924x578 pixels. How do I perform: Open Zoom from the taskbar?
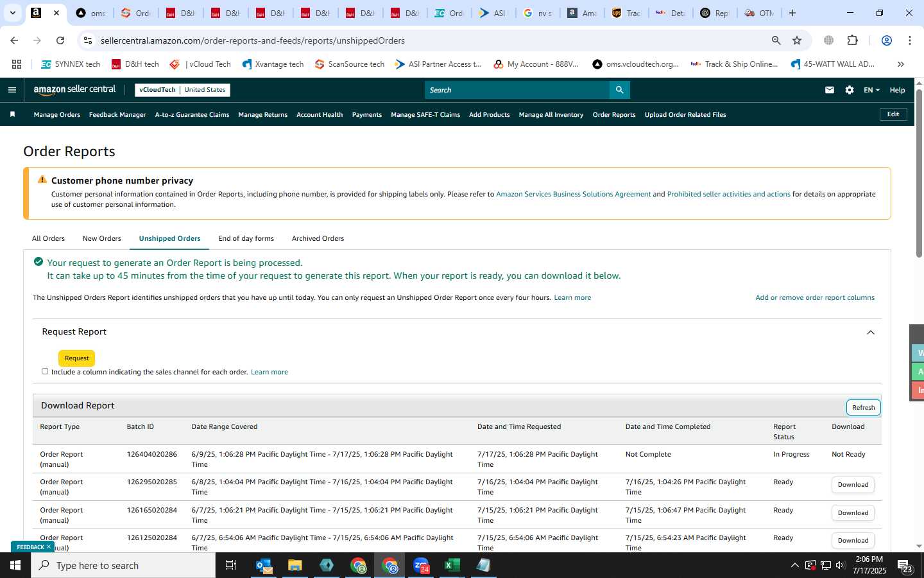(x=421, y=565)
